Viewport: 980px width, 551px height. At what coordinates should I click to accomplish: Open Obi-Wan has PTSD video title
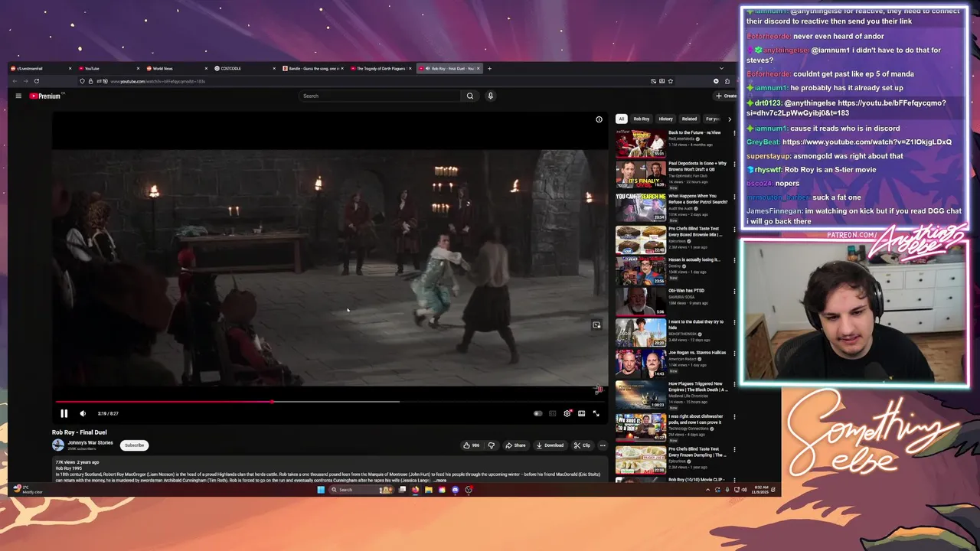[686, 291]
